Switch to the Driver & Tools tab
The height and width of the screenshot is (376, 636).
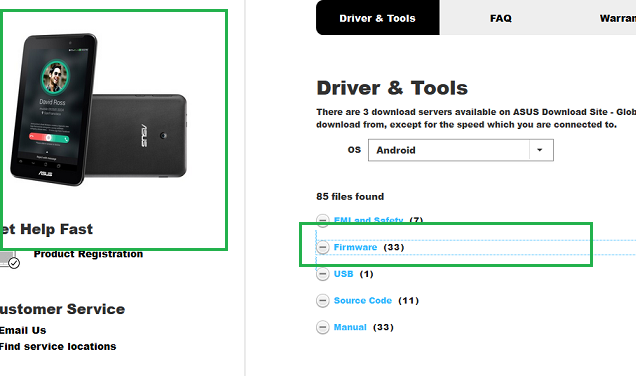(x=378, y=18)
